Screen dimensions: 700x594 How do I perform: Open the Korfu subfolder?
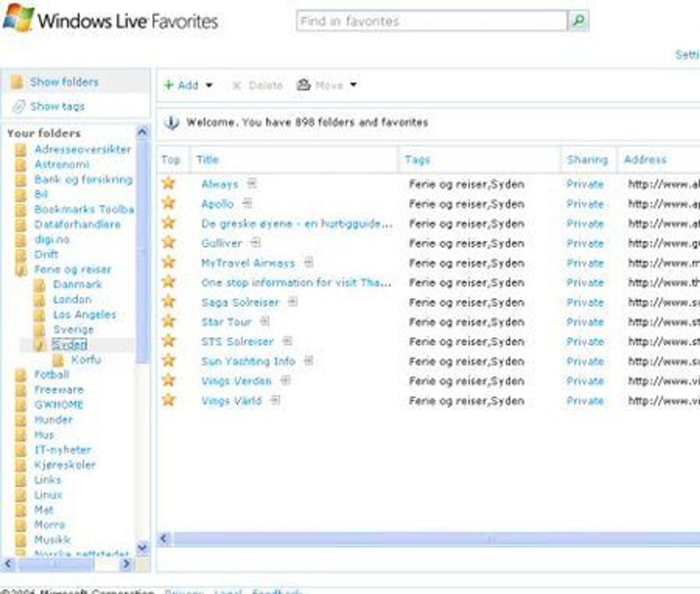tap(86, 360)
